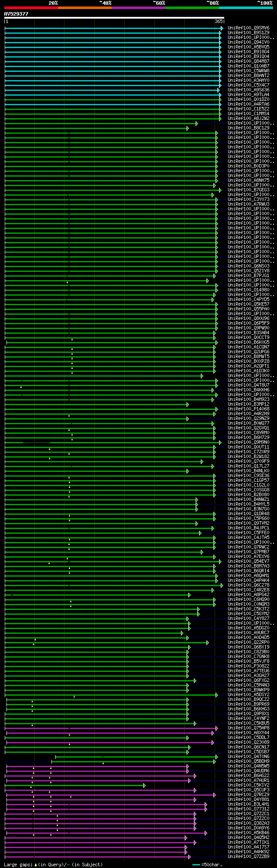Open hit UniRef100_B7GEG3

248,190
